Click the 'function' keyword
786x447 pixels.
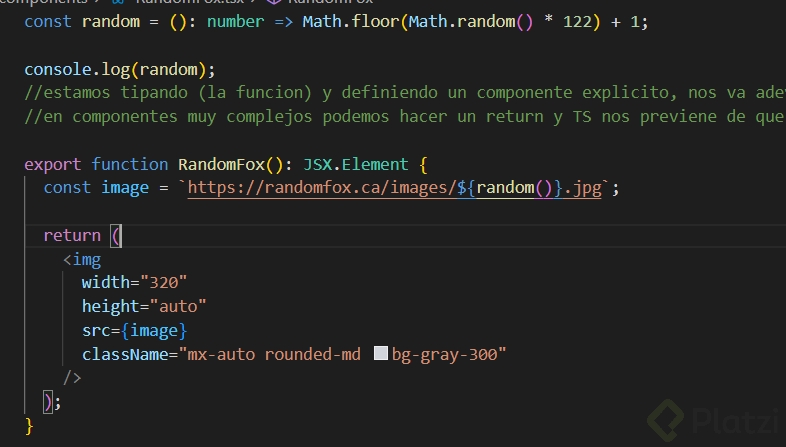130,164
